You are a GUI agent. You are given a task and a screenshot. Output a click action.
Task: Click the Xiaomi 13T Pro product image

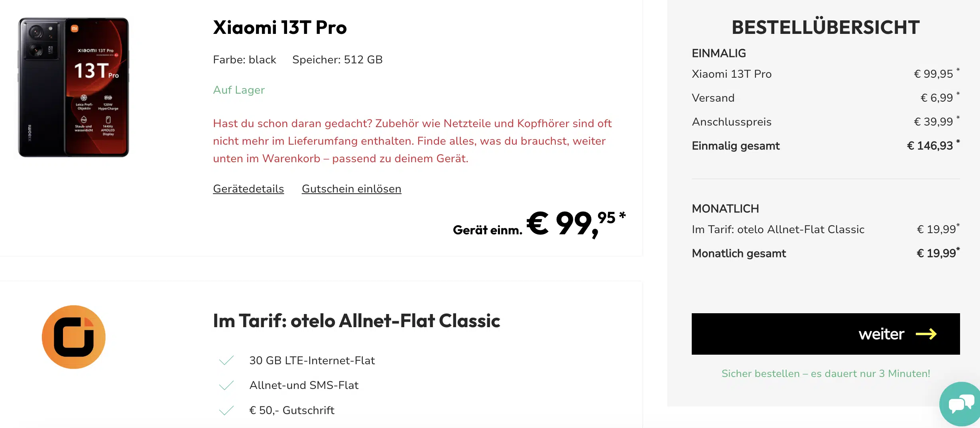(74, 87)
